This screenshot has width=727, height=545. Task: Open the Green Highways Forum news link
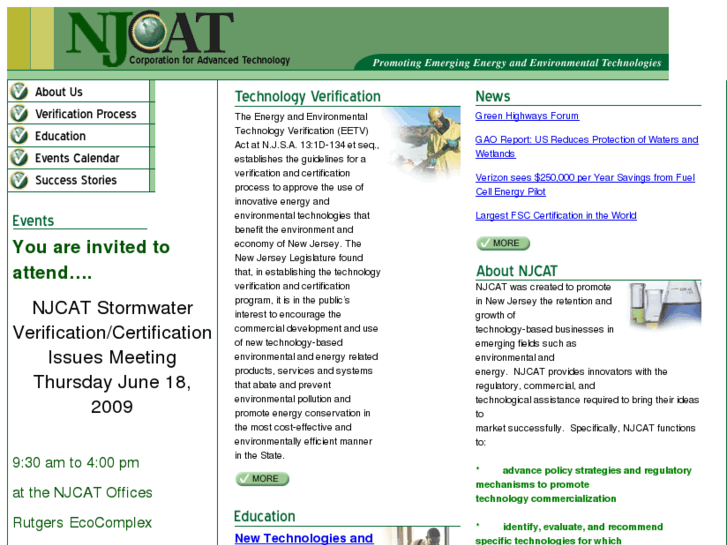click(x=527, y=116)
